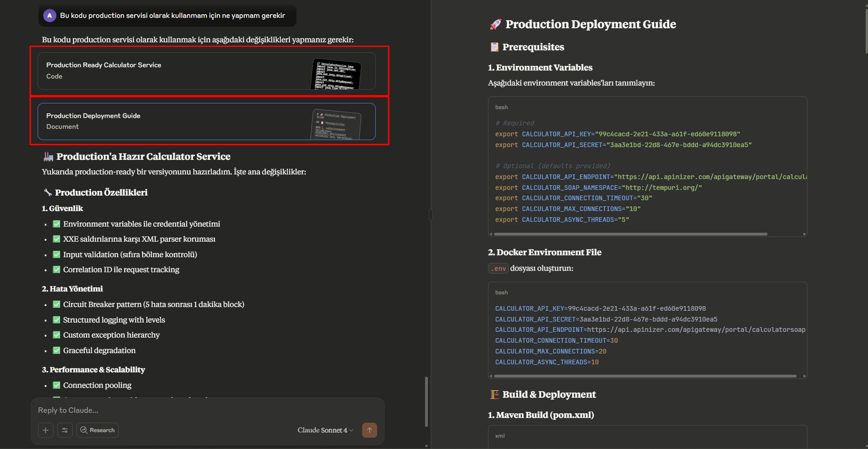Click right scroll arrow of Environment Variables code block

804,234
